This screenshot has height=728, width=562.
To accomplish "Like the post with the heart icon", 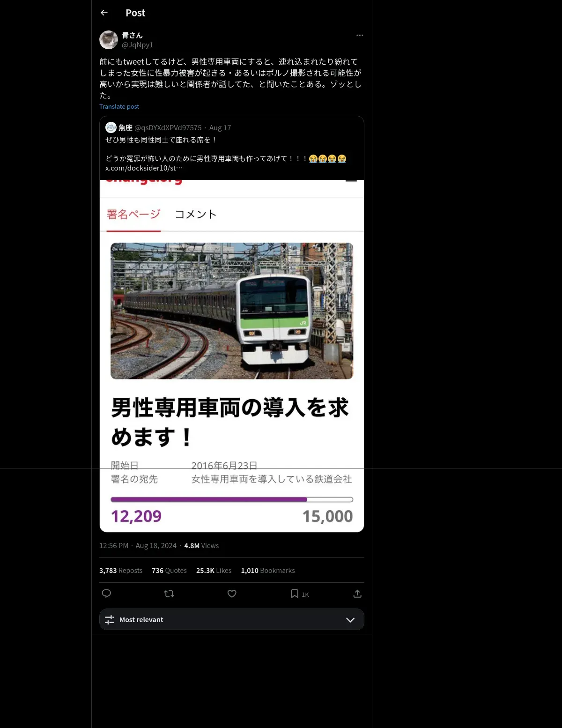I will (x=232, y=594).
